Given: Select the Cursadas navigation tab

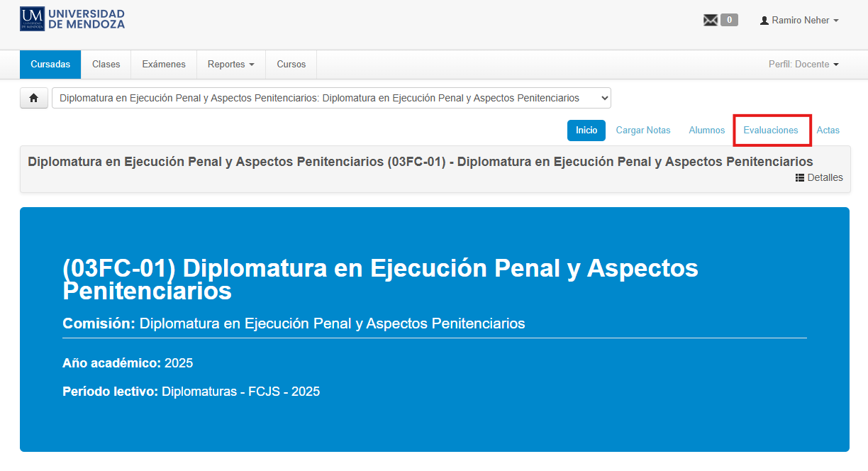Looking at the screenshot, I should coord(50,65).
